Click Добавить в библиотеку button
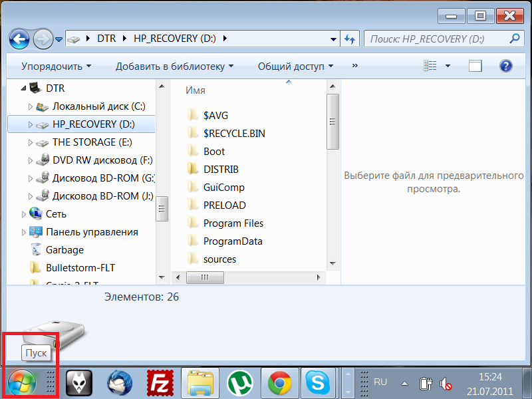The height and width of the screenshot is (399, 532). point(174,66)
